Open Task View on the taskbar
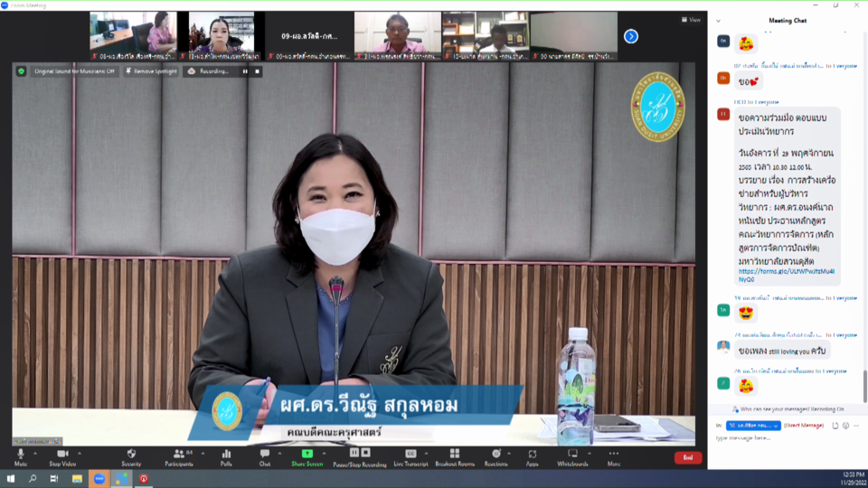This screenshot has height=488, width=868. click(x=54, y=479)
